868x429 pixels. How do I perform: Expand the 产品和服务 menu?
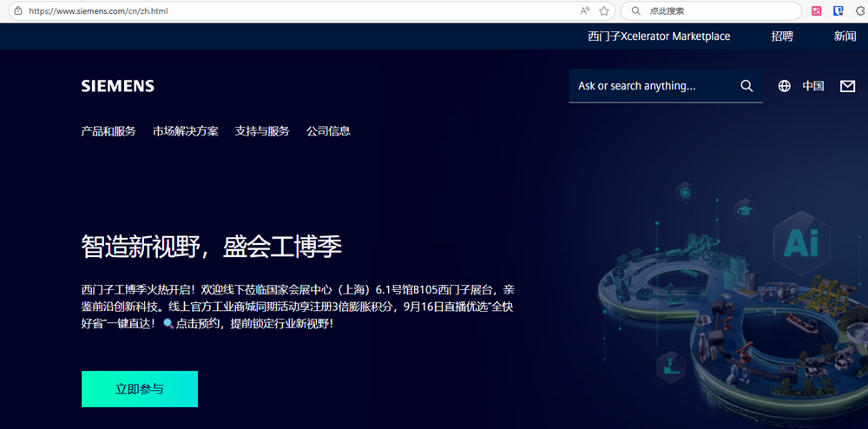108,131
